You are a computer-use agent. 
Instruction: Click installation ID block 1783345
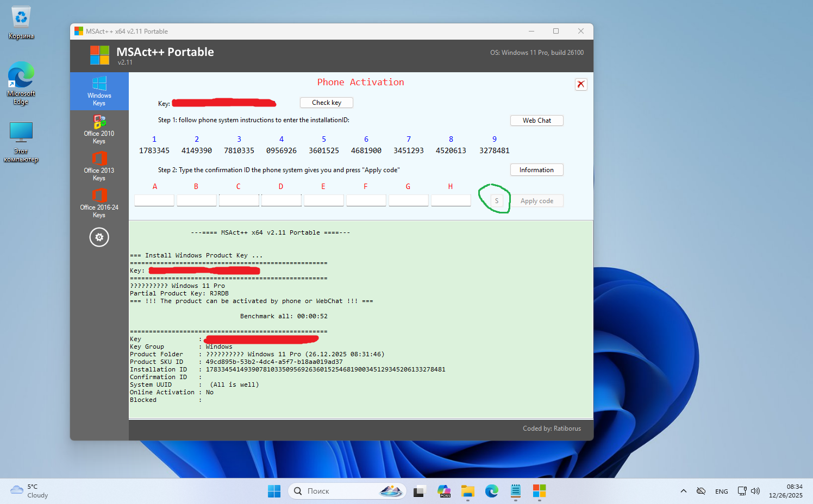click(x=154, y=150)
